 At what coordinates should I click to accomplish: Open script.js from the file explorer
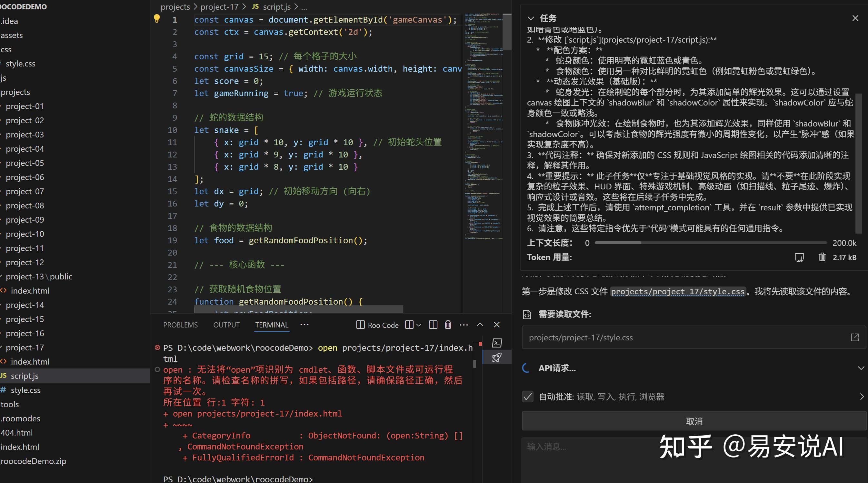[25, 376]
